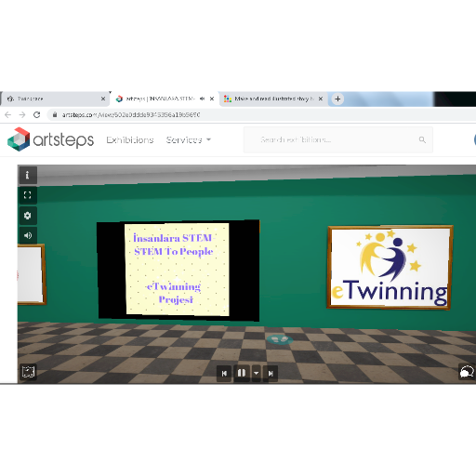Open the eTwinning logo artwork
The image size is (476, 476).
coord(390,267)
